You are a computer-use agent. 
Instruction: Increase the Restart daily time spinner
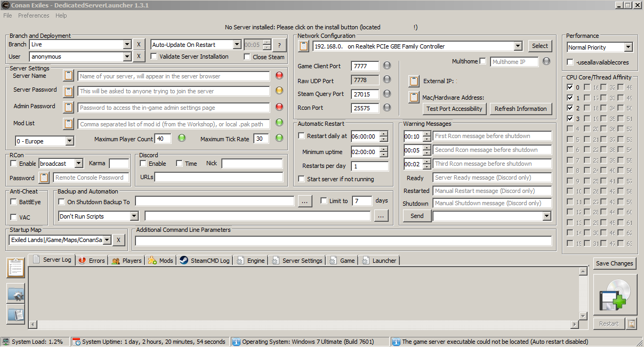[384, 134]
